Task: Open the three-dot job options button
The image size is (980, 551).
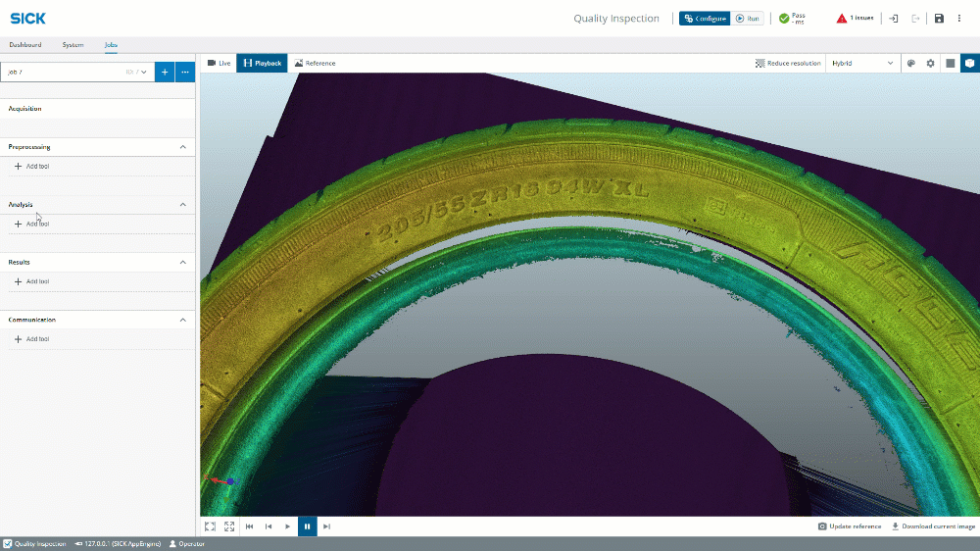Action: point(184,72)
